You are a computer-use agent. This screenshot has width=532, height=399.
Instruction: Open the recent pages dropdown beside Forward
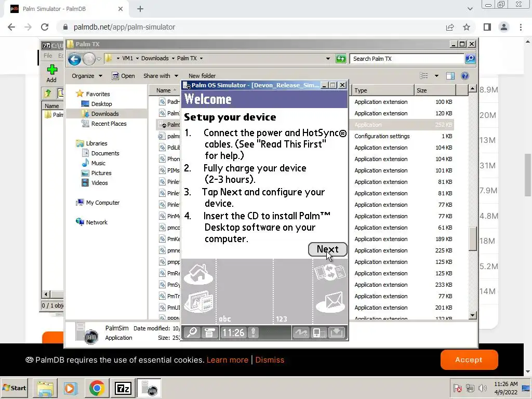coord(99,59)
